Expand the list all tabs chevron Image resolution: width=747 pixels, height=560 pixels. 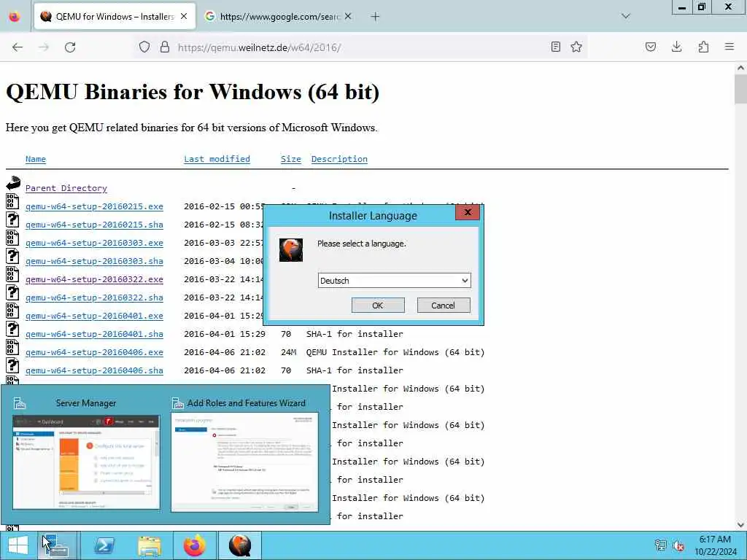coord(626,17)
